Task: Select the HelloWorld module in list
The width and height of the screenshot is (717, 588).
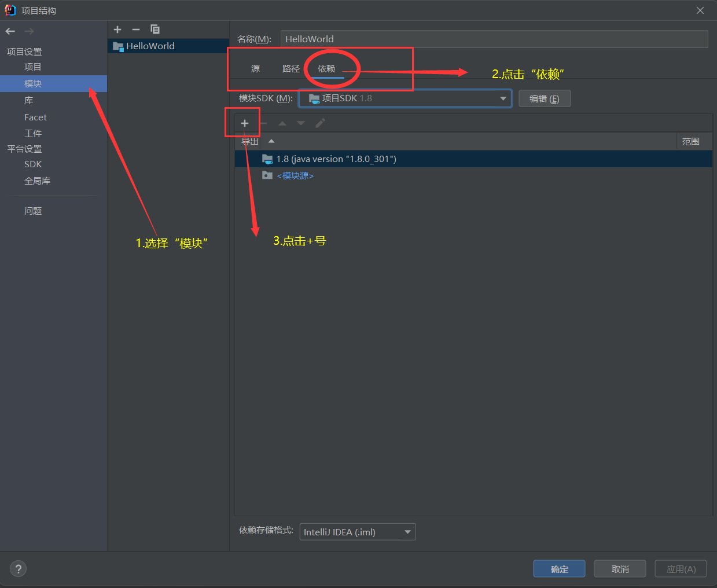Action: (x=168, y=46)
